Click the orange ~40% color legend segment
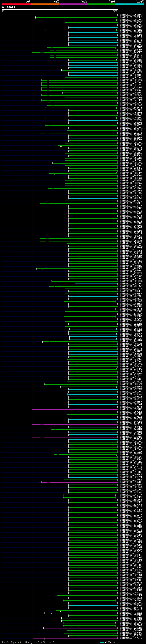The image size is (146, 644). coord(45,4)
